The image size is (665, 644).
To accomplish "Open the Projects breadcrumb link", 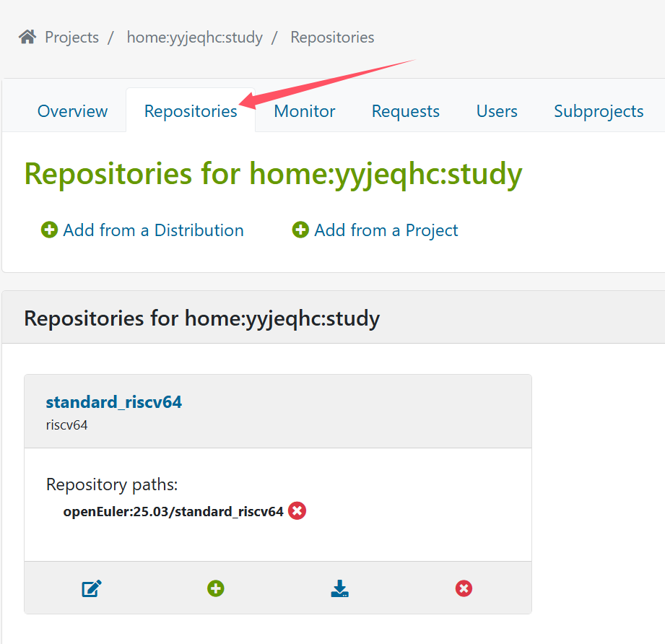I will (x=71, y=37).
